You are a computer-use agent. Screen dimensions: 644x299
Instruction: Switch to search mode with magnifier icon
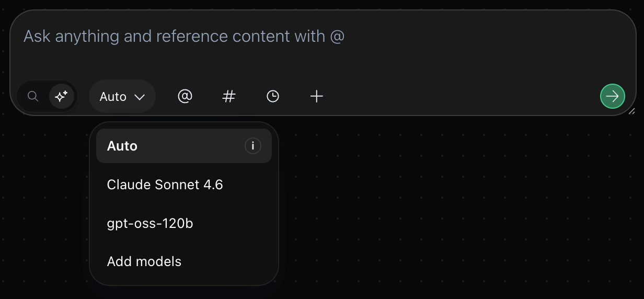(x=33, y=96)
